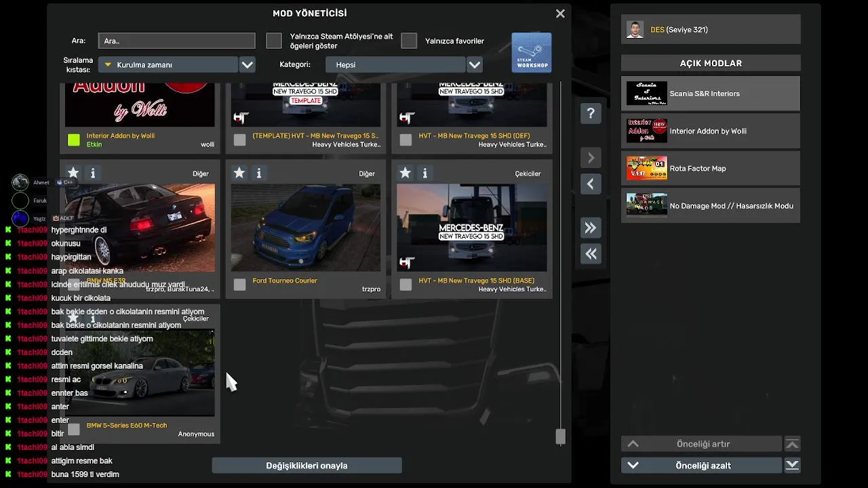
Task: Move priority to bottom double-down arrow
Action: point(792,466)
